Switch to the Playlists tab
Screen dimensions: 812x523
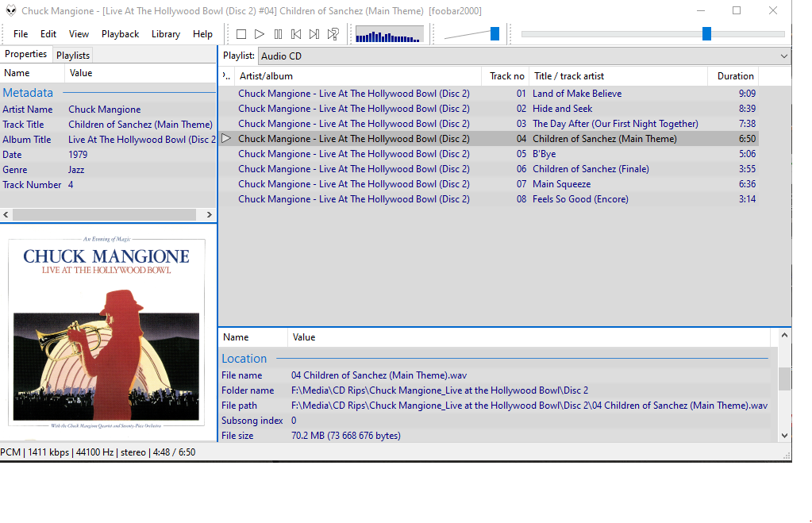(73, 55)
